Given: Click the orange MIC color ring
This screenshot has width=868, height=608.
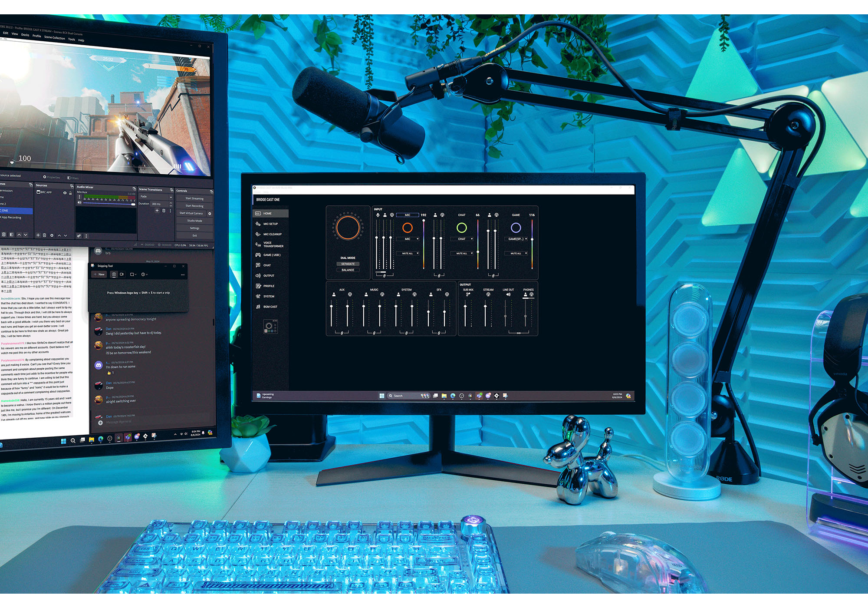Looking at the screenshot, I should (408, 228).
